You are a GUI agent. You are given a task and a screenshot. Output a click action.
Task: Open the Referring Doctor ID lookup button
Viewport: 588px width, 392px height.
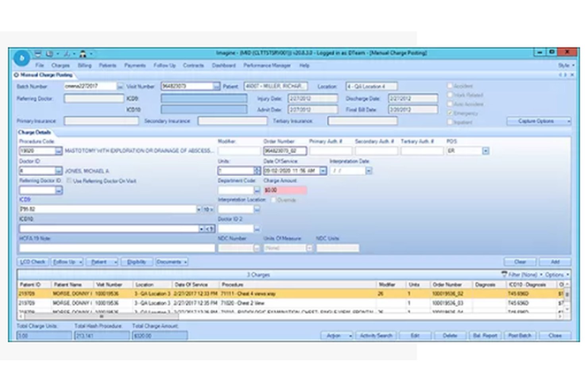58,190
